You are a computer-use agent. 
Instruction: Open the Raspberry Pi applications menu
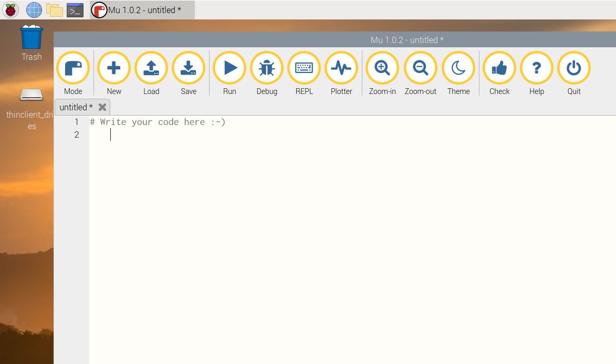11,9
